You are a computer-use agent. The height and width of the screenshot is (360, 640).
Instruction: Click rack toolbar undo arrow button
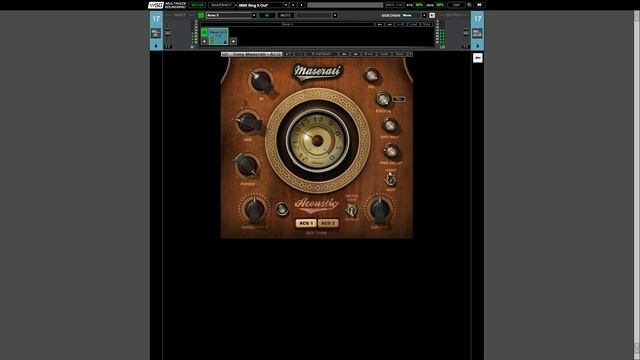click(x=380, y=24)
